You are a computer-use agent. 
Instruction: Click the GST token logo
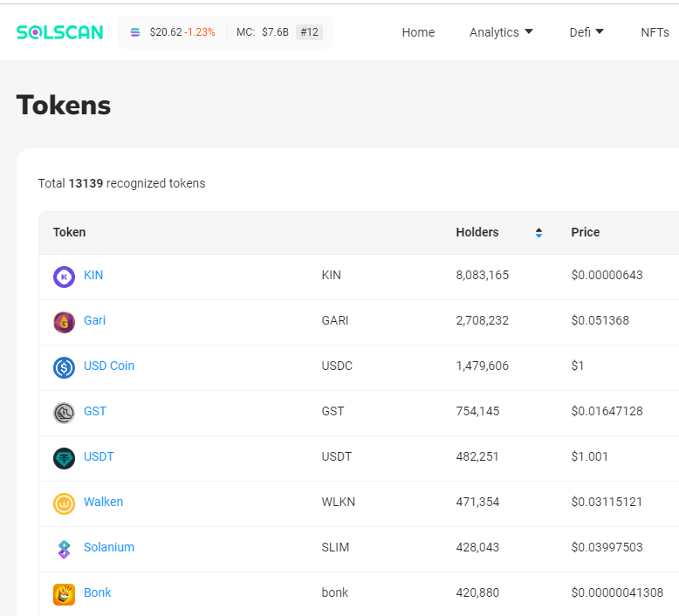tap(64, 413)
